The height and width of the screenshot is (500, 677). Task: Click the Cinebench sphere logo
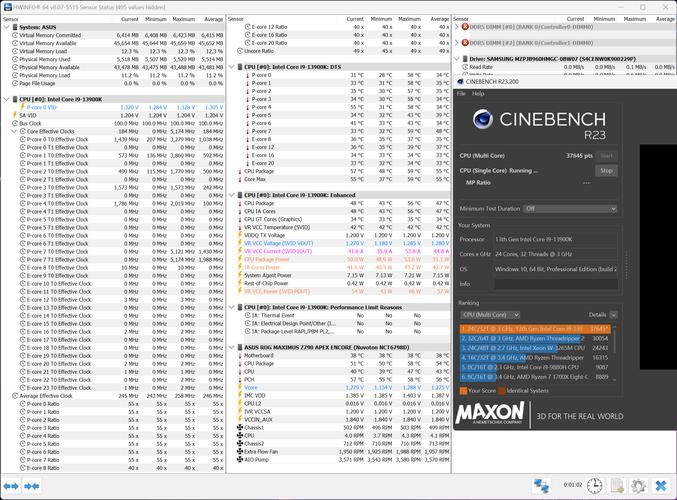[x=483, y=119]
